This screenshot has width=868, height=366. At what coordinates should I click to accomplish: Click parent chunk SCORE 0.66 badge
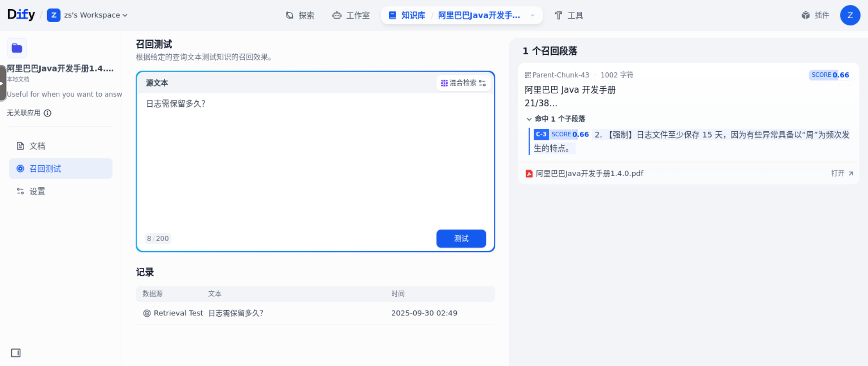[x=830, y=75]
